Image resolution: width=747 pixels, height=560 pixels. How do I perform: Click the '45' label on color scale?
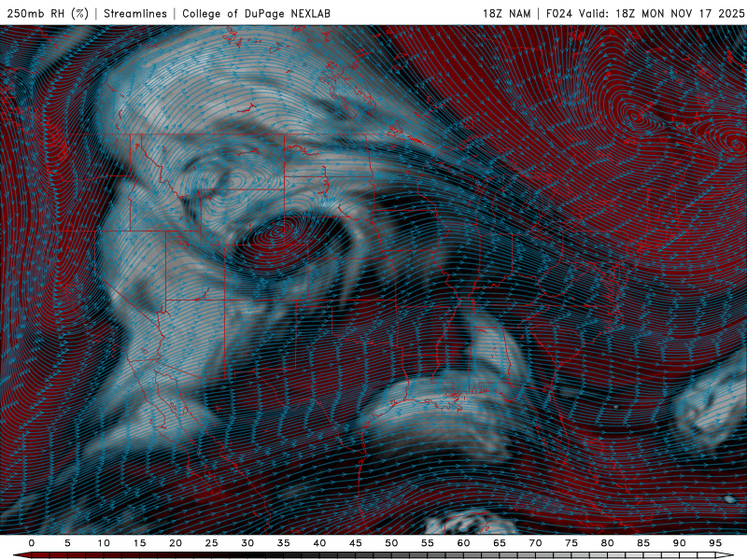(x=356, y=543)
